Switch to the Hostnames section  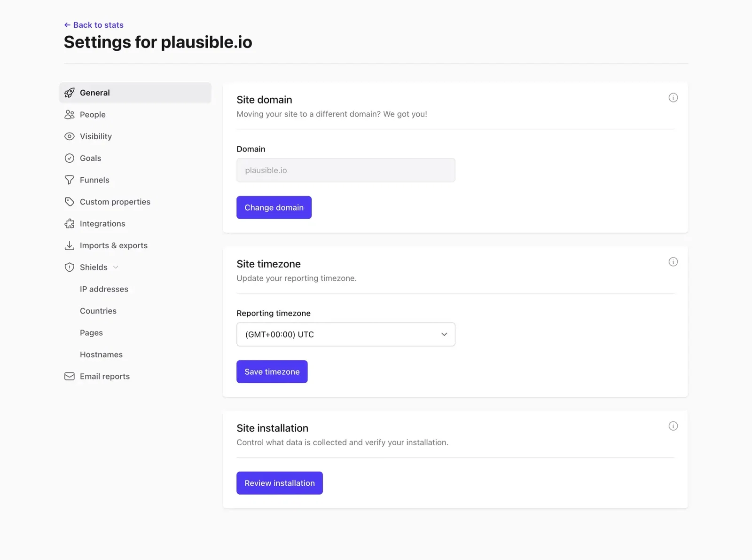[x=101, y=354]
